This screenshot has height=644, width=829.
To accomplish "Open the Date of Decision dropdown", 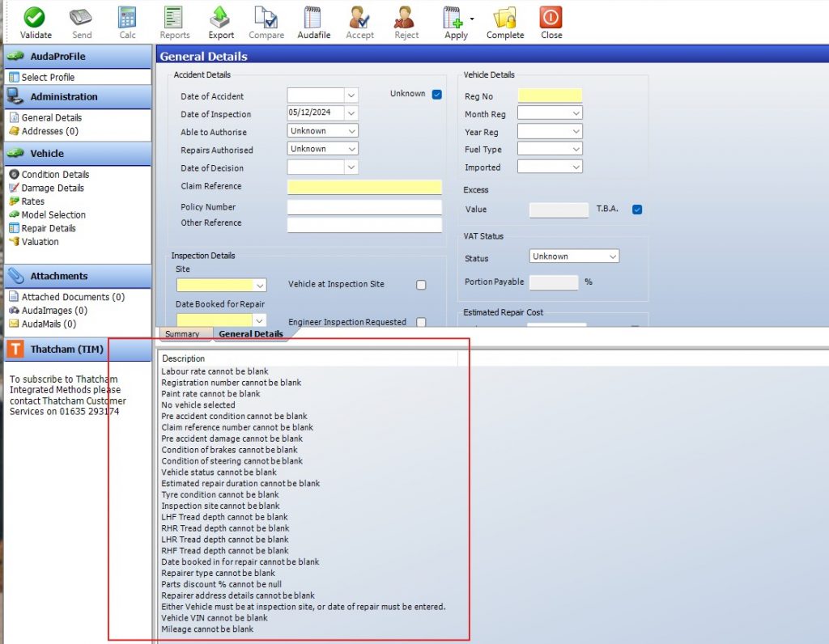I will click(351, 167).
